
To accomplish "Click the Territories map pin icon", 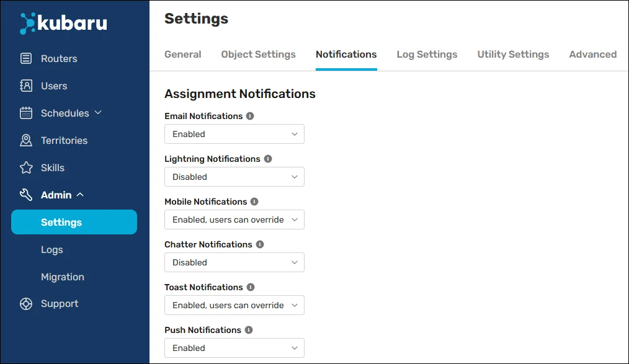I will point(26,140).
